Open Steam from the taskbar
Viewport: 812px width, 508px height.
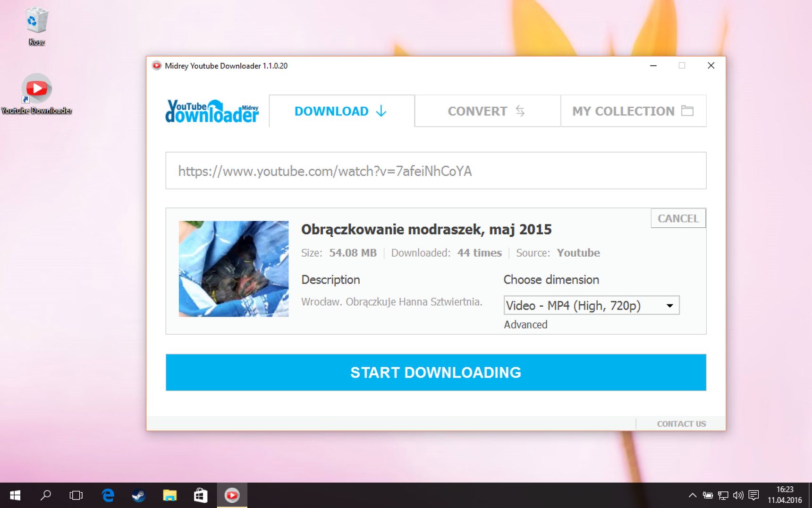click(x=138, y=495)
